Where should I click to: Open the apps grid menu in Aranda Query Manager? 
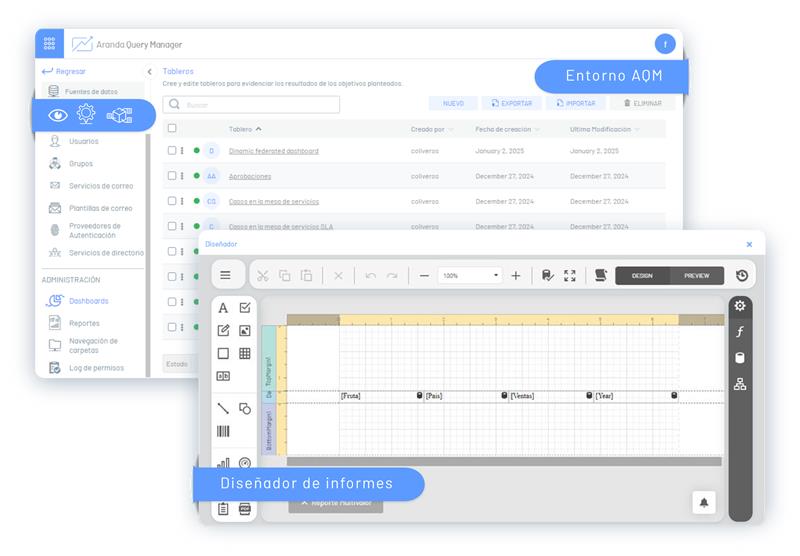(x=49, y=43)
